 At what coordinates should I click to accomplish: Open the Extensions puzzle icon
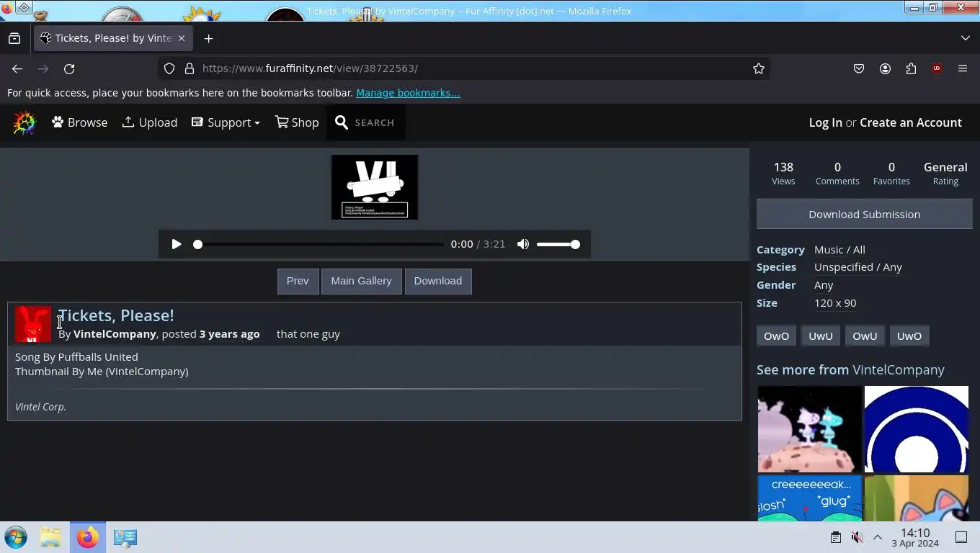pos(911,68)
